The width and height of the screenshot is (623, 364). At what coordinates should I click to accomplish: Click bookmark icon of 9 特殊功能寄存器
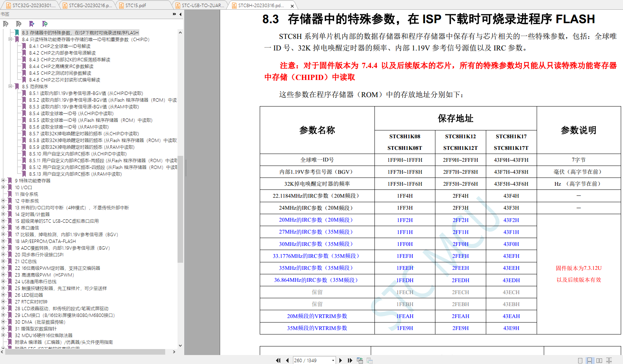point(10,181)
